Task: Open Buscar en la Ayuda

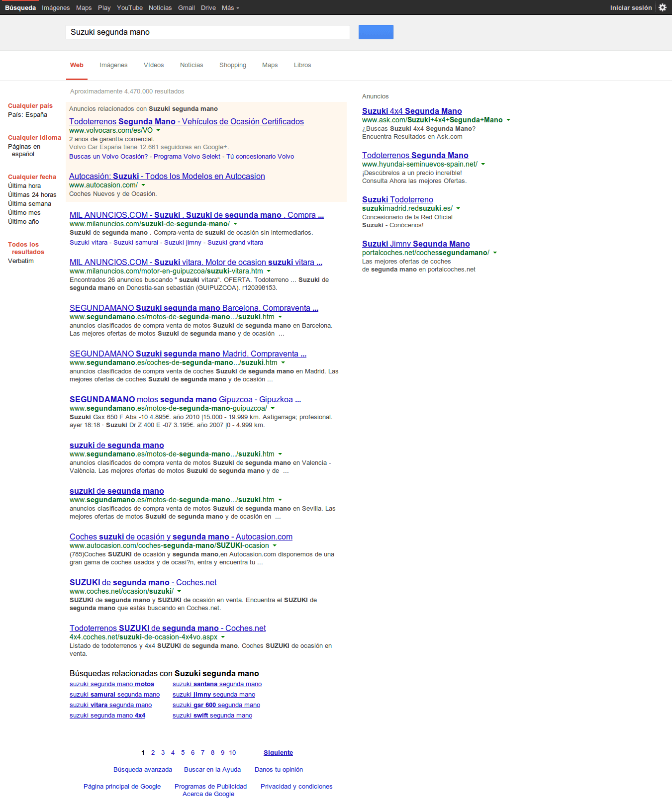Action: 212,770
